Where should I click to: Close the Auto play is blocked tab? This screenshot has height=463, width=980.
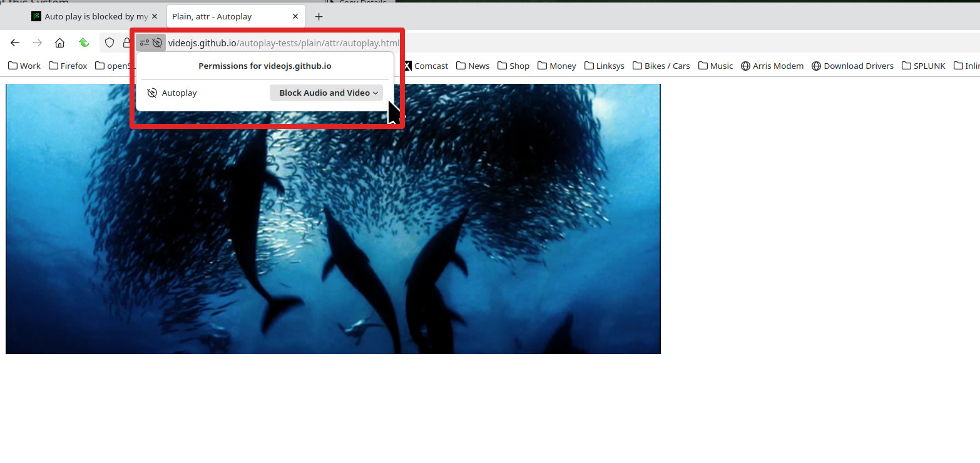click(155, 17)
